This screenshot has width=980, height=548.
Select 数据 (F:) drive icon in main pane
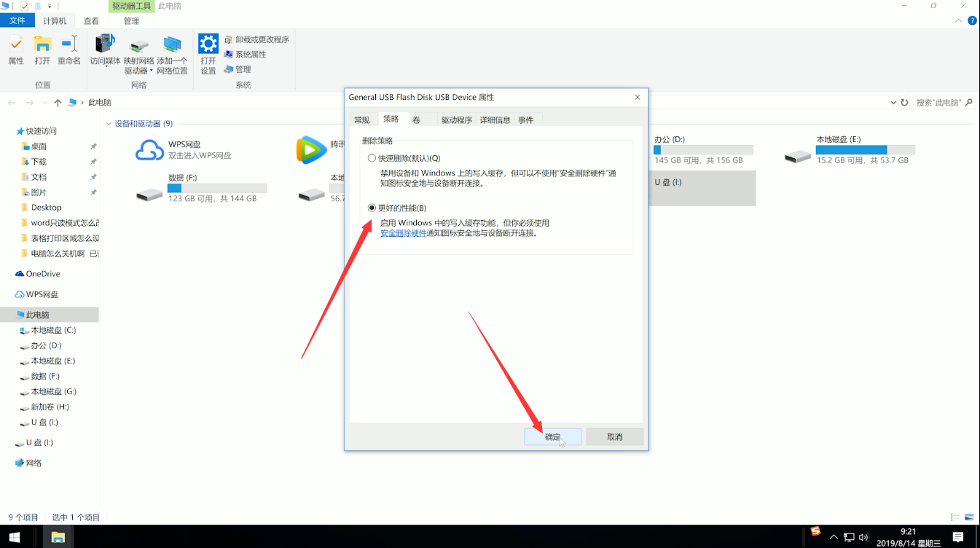150,195
